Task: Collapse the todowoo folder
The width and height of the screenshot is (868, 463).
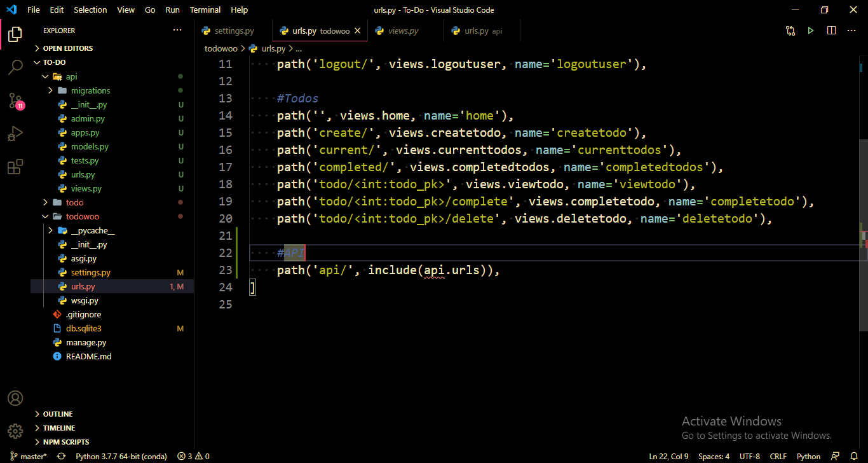Action: tap(112, 216)
